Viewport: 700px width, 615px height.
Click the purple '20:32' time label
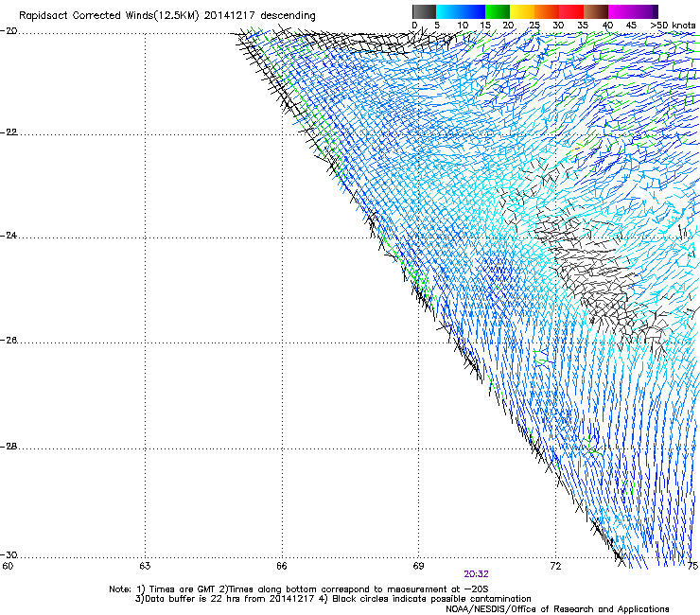476,574
